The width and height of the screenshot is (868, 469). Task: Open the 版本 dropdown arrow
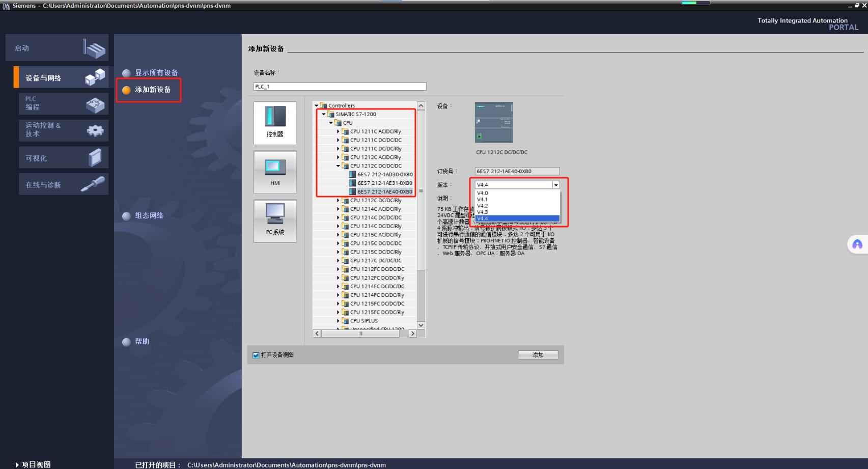(x=555, y=185)
